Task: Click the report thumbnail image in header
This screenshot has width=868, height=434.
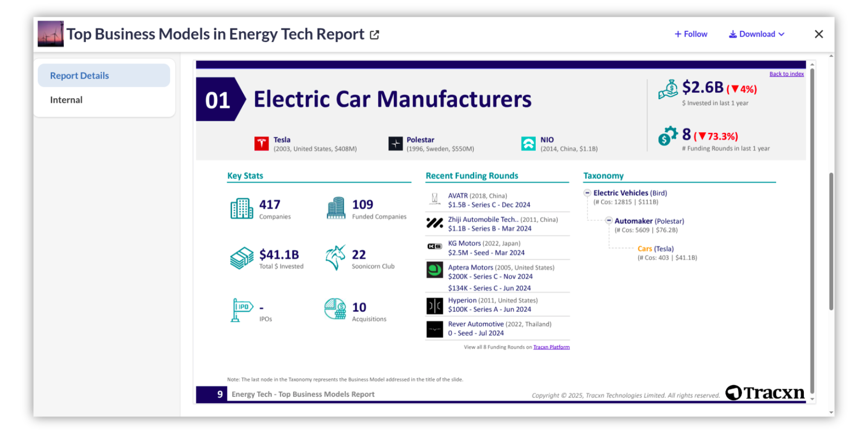Action: coord(50,34)
